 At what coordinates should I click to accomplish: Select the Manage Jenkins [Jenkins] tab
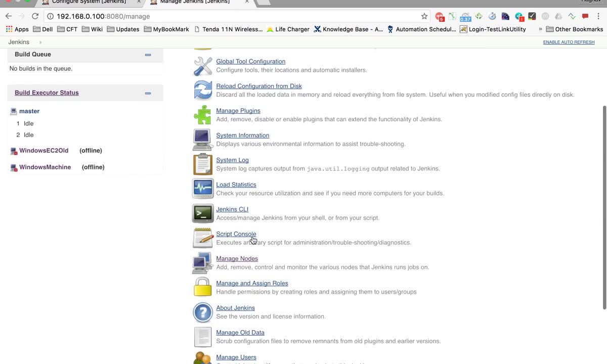point(195,2)
